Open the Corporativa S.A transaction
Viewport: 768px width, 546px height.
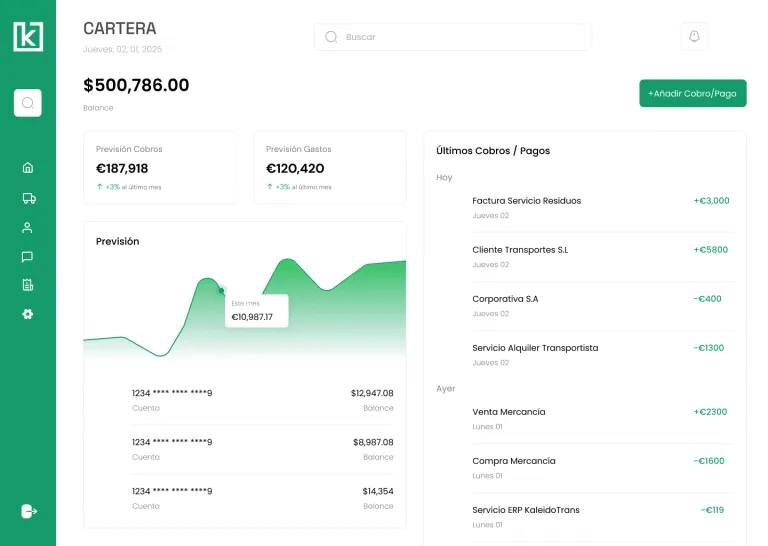point(601,306)
